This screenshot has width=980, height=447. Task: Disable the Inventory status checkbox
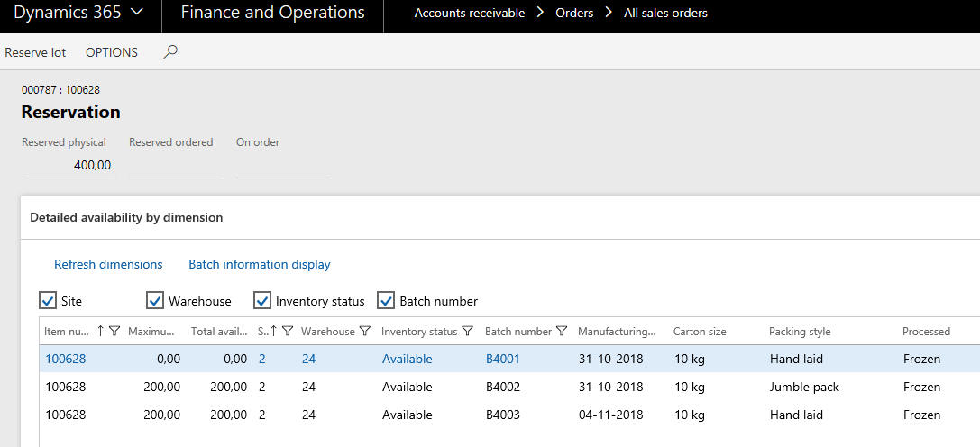pos(262,301)
